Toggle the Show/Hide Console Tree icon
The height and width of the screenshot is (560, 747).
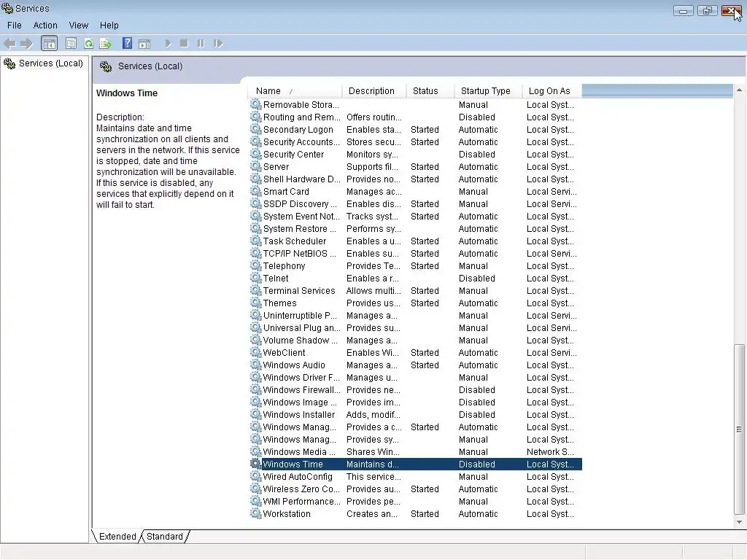point(49,44)
